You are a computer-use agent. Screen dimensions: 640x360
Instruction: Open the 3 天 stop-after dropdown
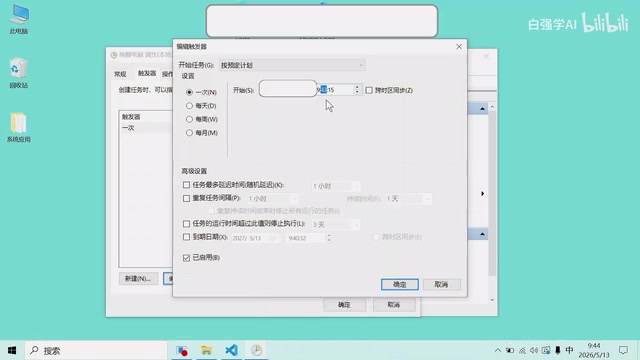pos(336,224)
